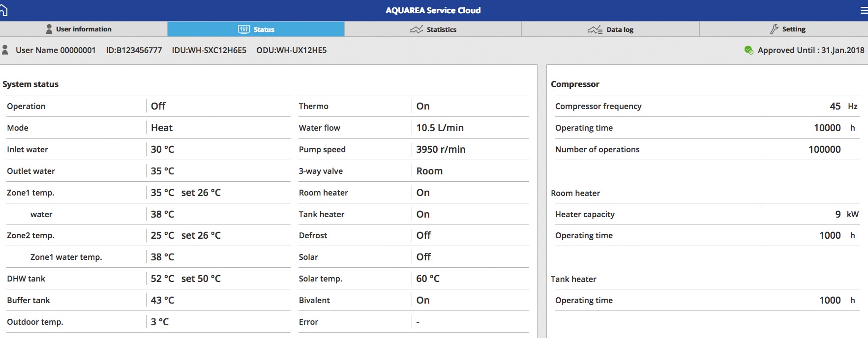Click the Zone2 temp. value 25 °C

coord(162,235)
